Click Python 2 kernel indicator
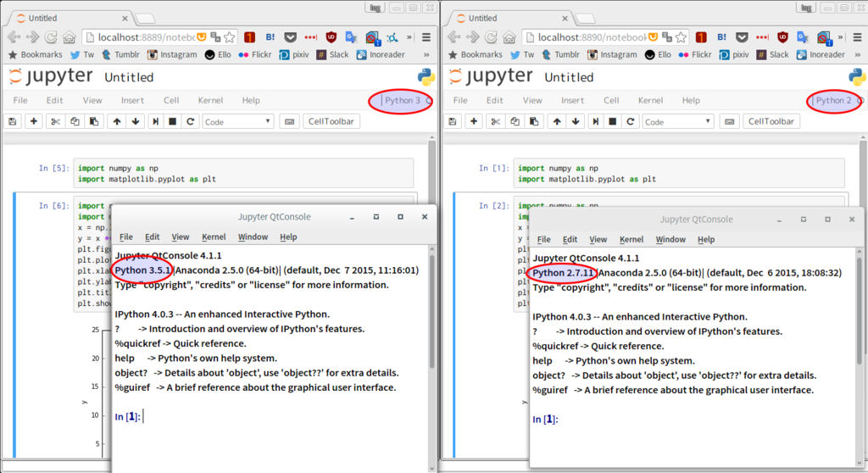The image size is (868, 473). (x=833, y=100)
